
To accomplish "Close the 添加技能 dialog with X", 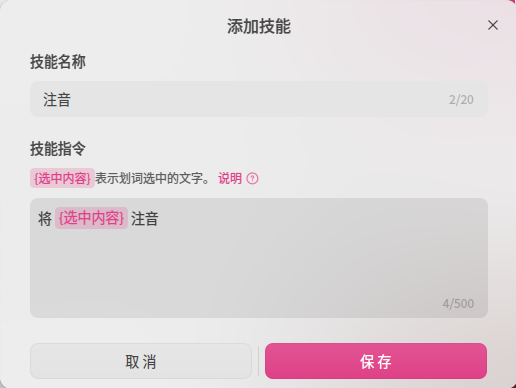I will click(493, 25).
